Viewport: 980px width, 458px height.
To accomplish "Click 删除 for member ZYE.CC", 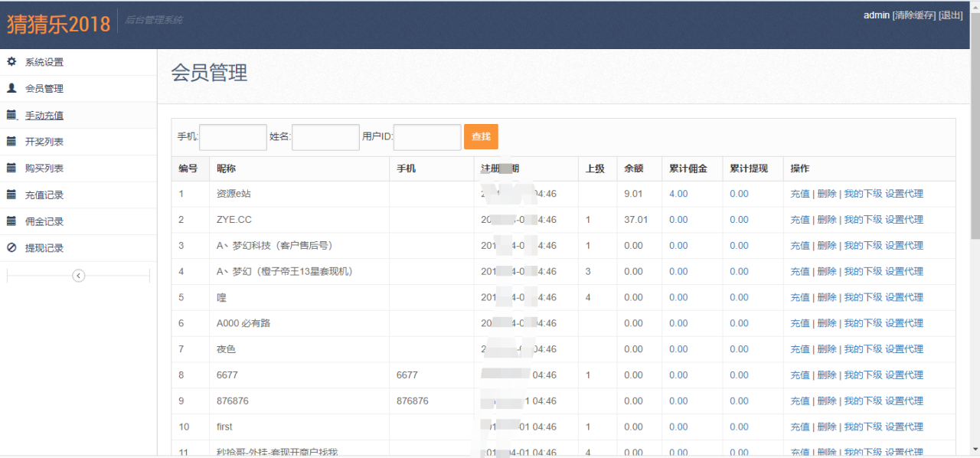I will pyautogui.click(x=826, y=220).
